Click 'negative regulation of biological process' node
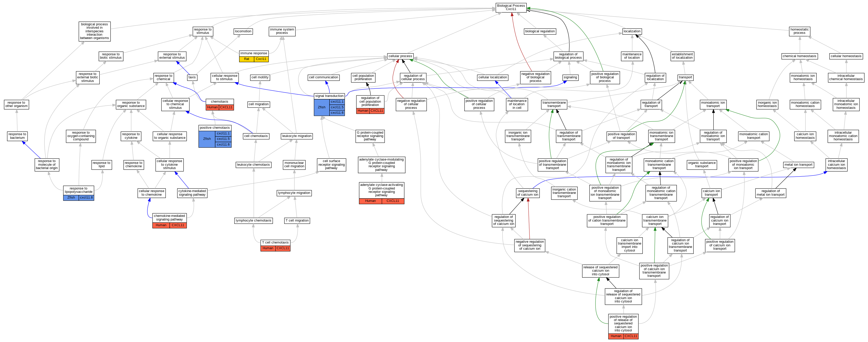 pyautogui.click(x=535, y=78)
